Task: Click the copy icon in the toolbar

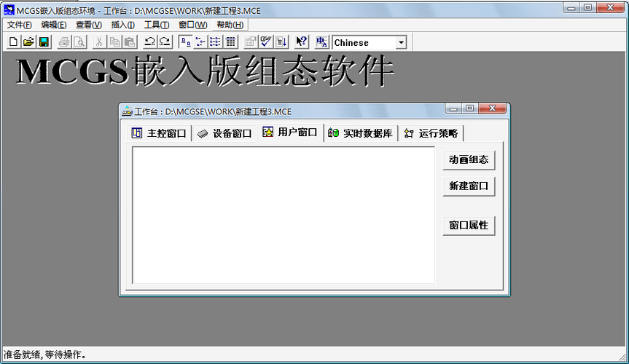Action: pos(114,41)
